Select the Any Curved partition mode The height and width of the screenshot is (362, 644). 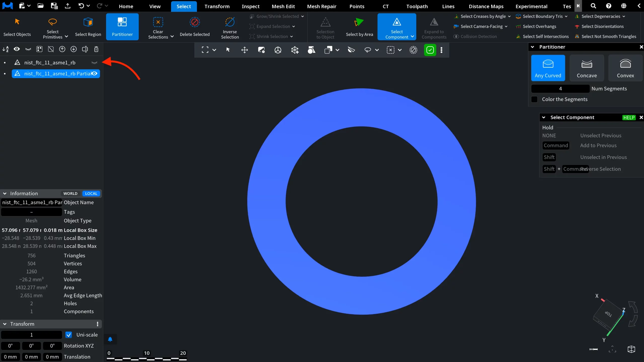coord(548,68)
